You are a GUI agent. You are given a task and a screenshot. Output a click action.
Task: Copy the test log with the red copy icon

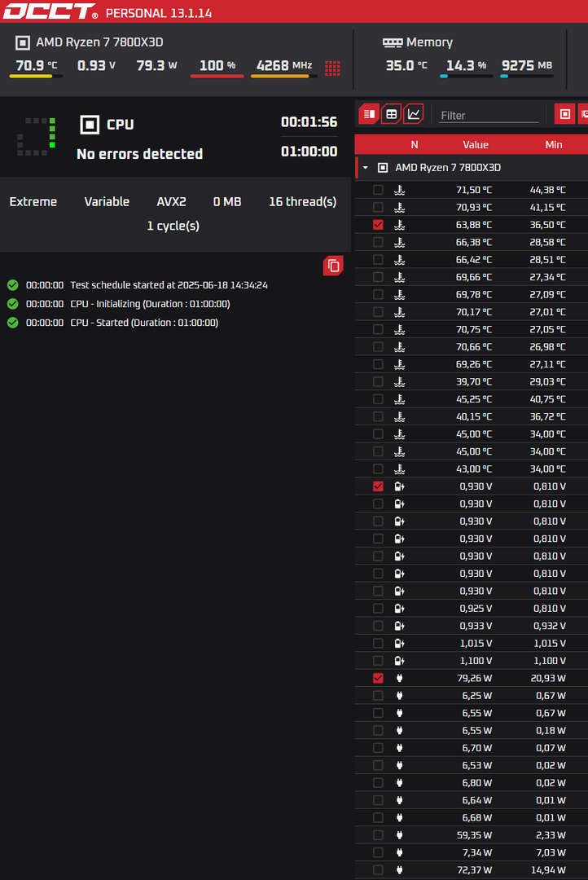(x=333, y=266)
